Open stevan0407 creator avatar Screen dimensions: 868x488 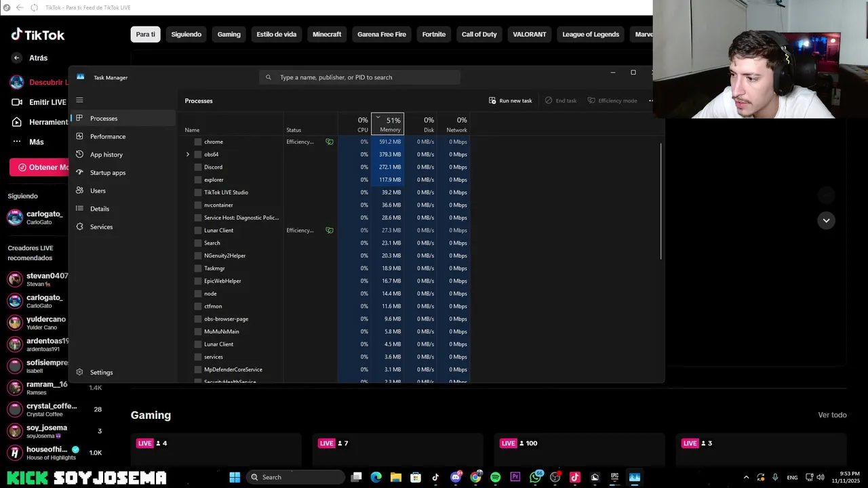pos(15,279)
